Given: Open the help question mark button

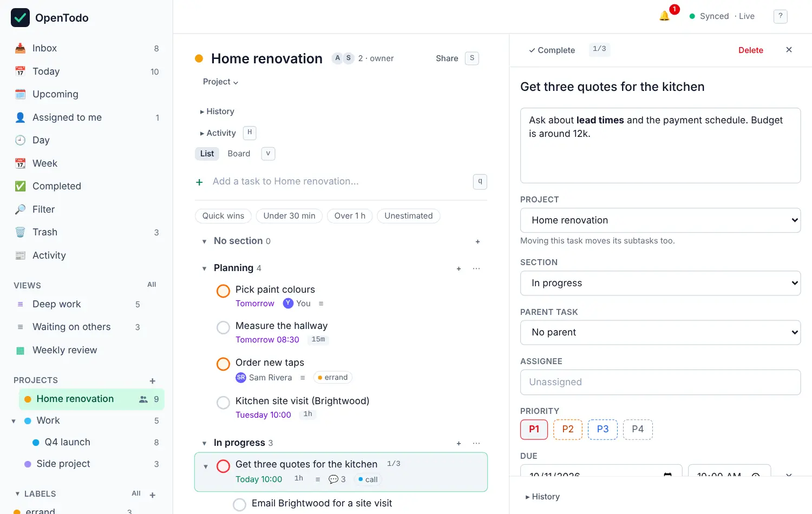Looking at the screenshot, I should [780, 16].
